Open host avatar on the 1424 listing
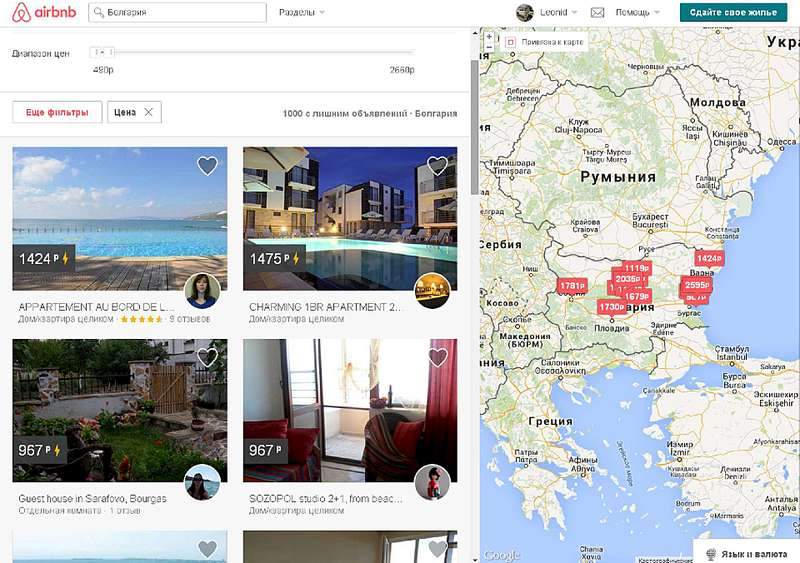This screenshot has height=563, width=800. point(202,291)
